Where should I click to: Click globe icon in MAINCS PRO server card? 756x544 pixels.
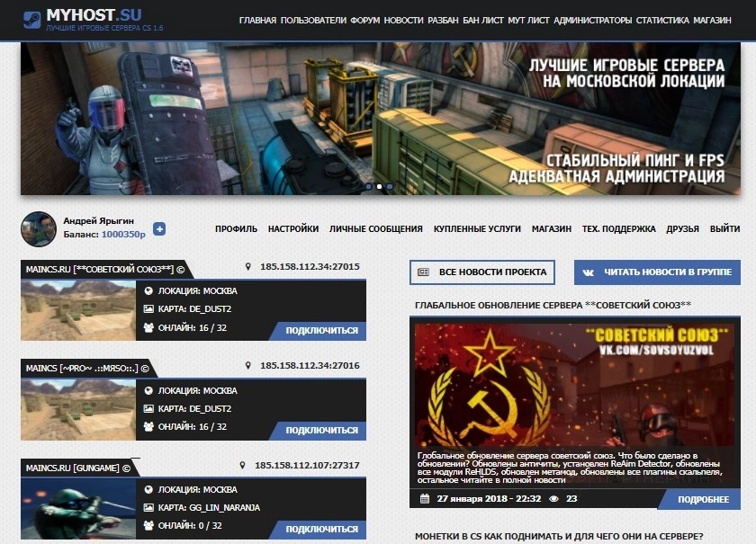pos(148,391)
